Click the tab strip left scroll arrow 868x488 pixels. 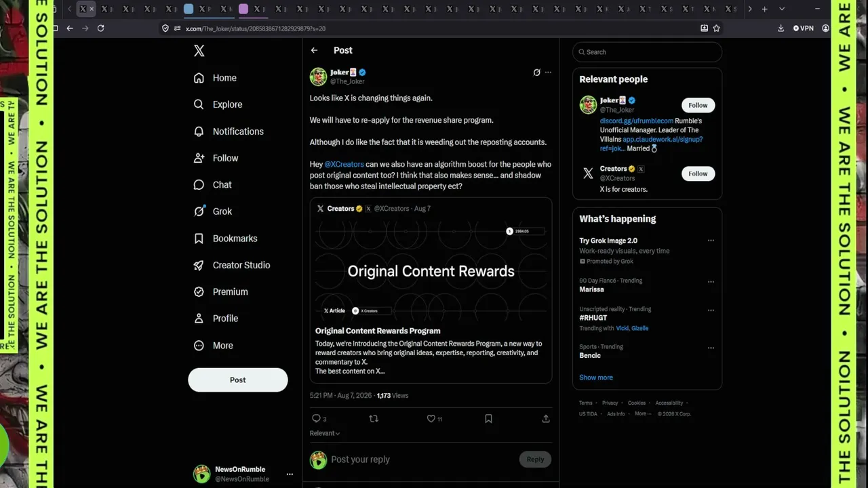(70, 9)
